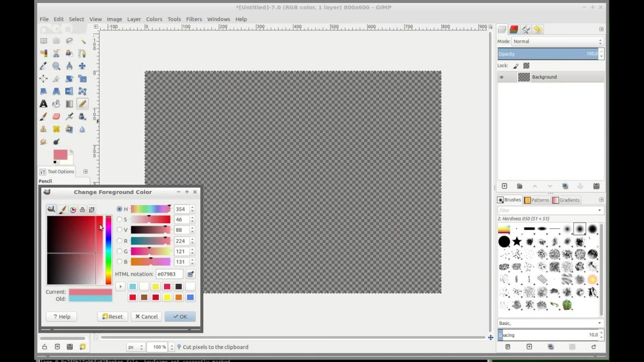Select the H hue radio button
This screenshot has height=362, width=644.
click(119, 209)
